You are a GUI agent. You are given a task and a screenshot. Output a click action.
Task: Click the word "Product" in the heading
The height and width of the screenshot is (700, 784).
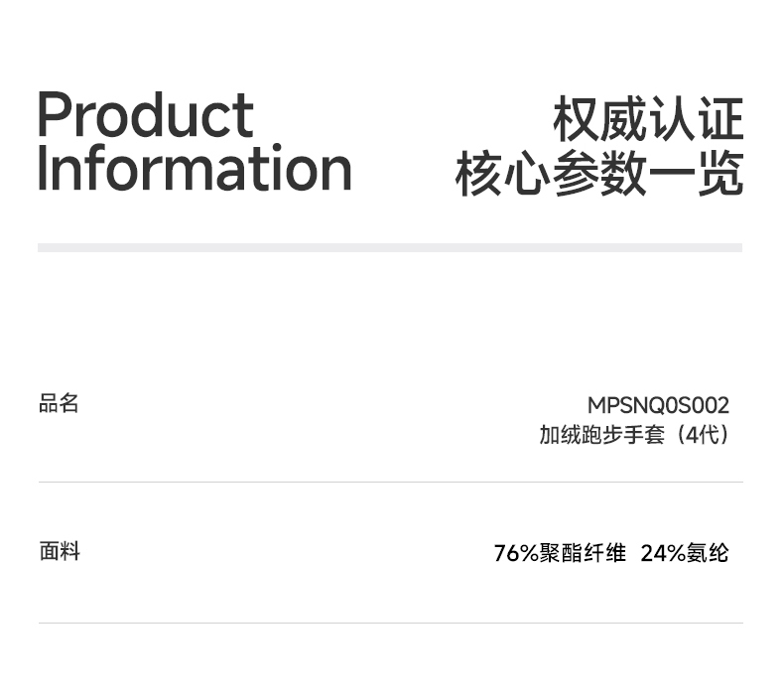(145, 116)
